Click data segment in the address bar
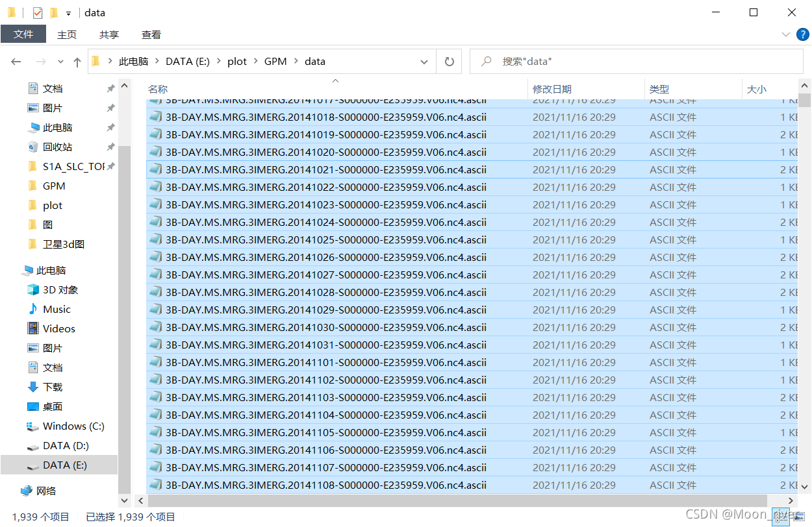 click(x=315, y=61)
